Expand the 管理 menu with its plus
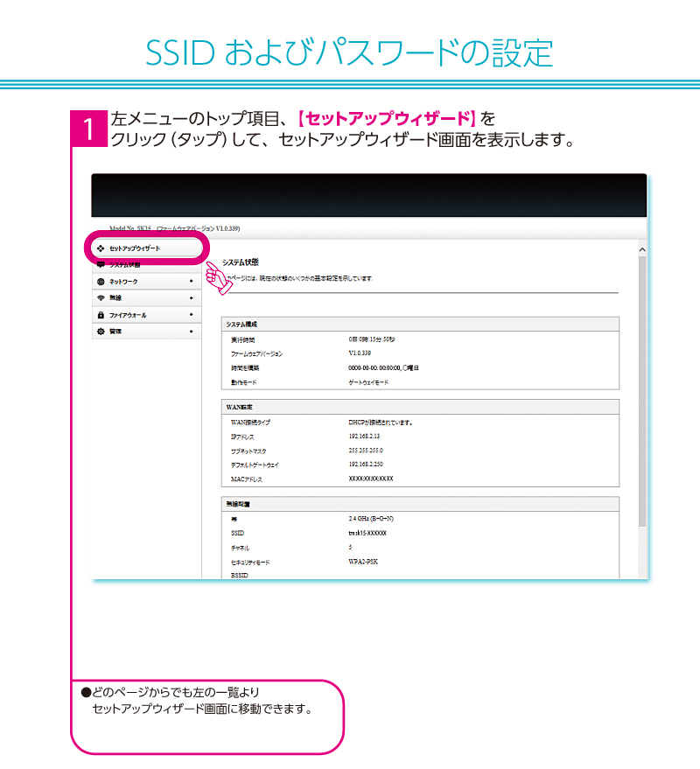 tap(191, 332)
